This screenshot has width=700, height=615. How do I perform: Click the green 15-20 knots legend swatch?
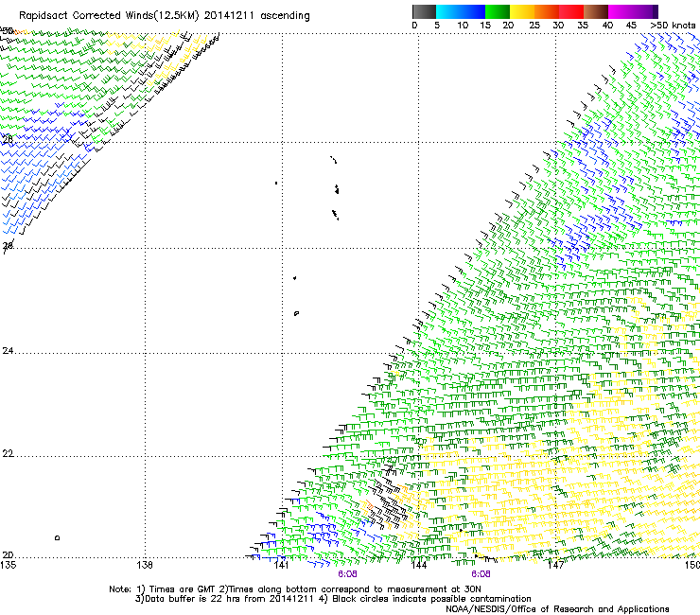(498, 11)
